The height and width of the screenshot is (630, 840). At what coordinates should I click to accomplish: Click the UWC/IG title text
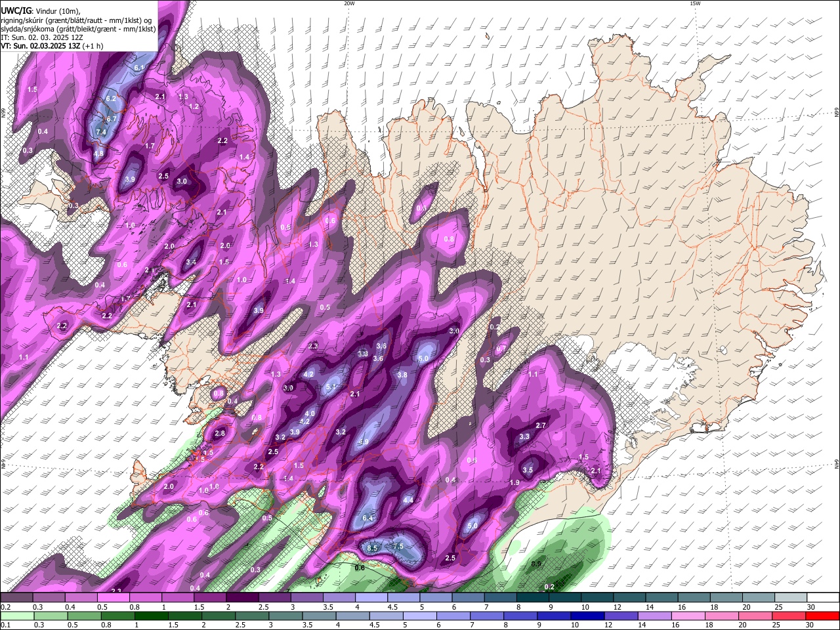[16, 10]
